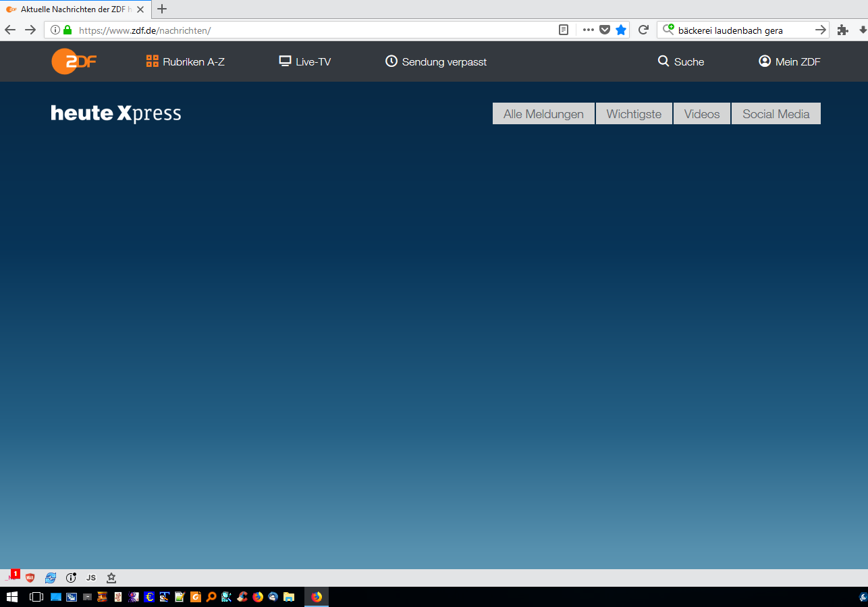Screen dimensions: 868x607
Task: Open the Euro symbol app in taskbar
Action: coord(149,597)
